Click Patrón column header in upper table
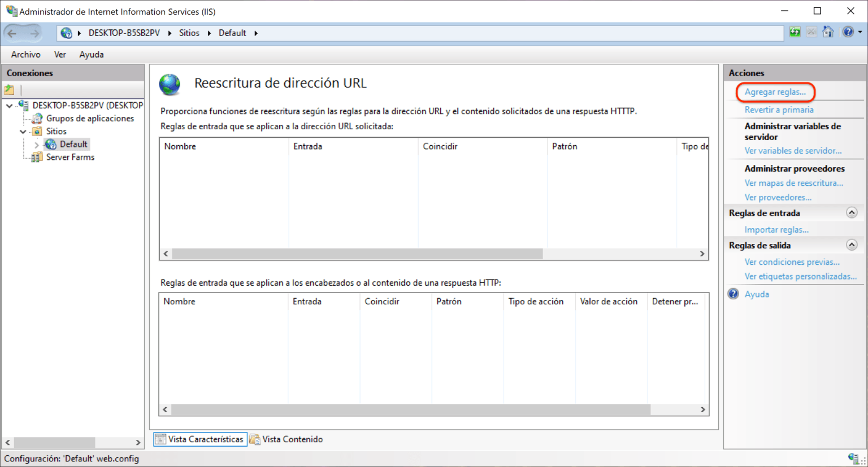 (x=612, y=146)
